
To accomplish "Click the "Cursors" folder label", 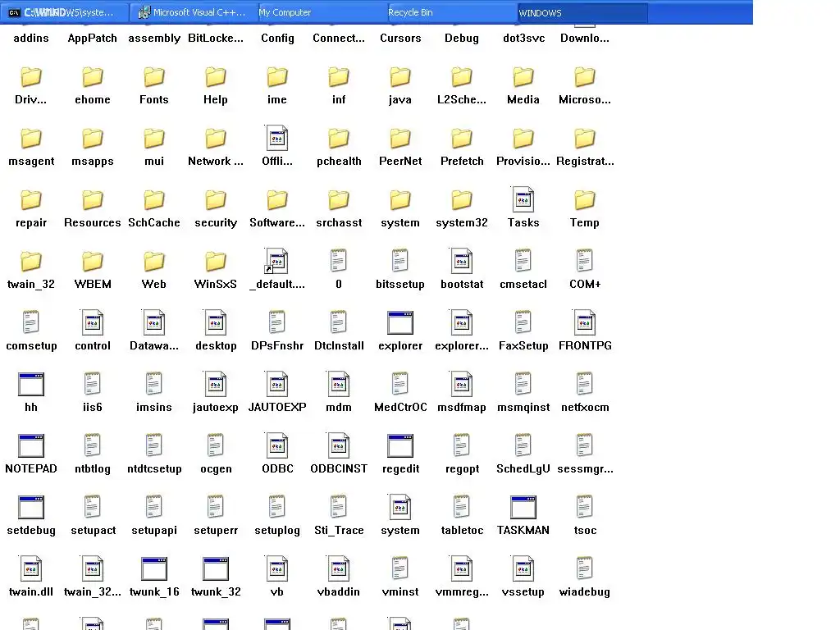I will click(400, 38).
